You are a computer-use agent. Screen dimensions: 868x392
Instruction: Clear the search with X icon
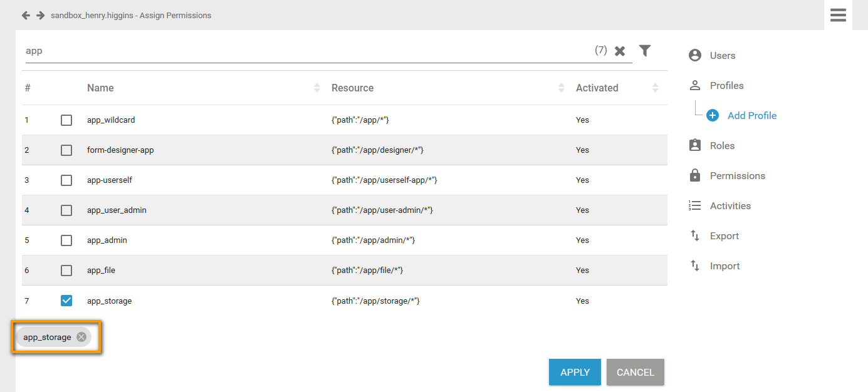[620, 51]
